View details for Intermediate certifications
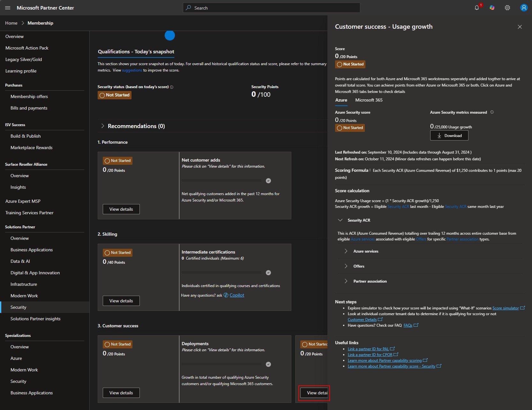The image size is (532, 410). (121, 301)
